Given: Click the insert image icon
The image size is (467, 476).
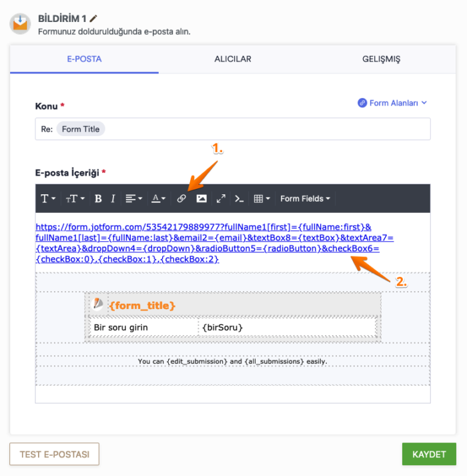Looking at the screenshot, I should 201,198.
